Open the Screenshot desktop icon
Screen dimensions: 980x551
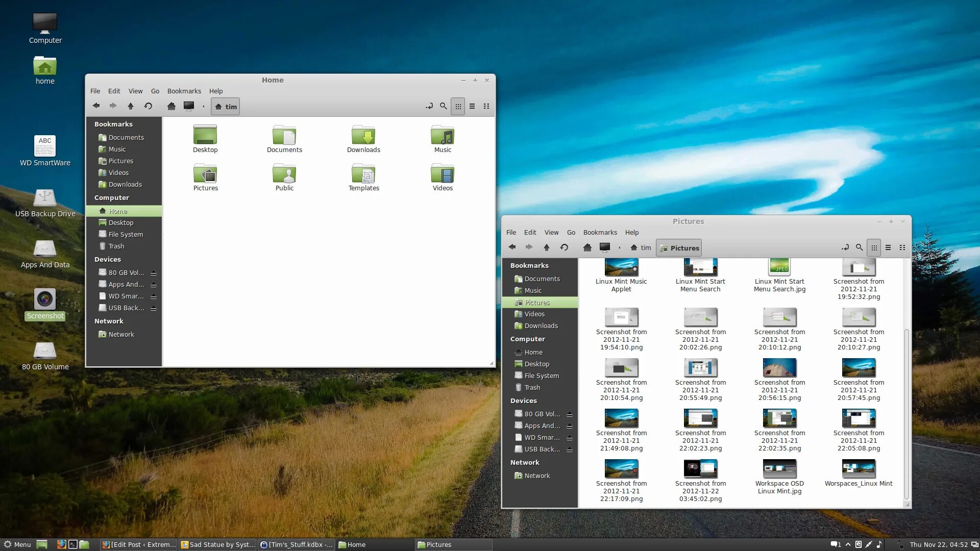[45, 299]
